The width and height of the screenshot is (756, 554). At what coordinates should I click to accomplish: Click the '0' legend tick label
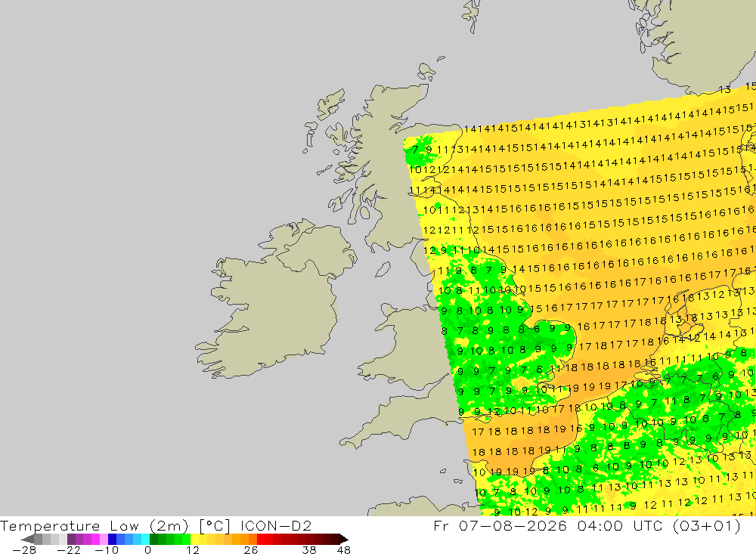click(147, 550)
